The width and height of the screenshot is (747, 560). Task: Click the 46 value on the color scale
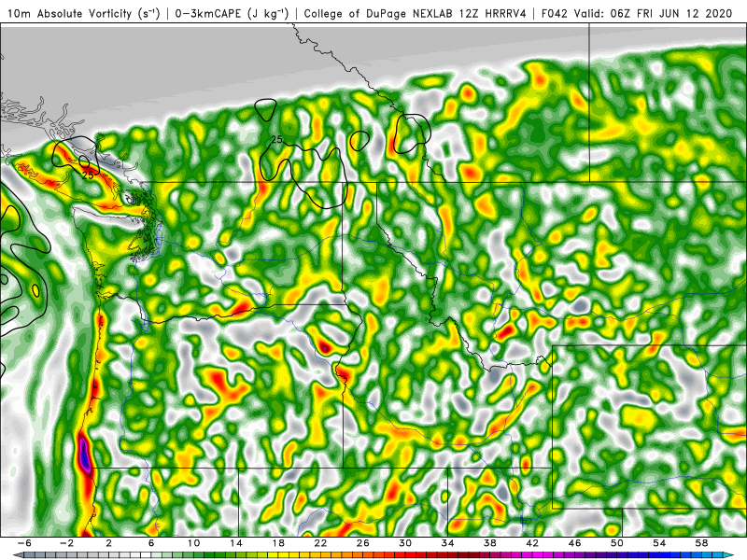(574, 543)
